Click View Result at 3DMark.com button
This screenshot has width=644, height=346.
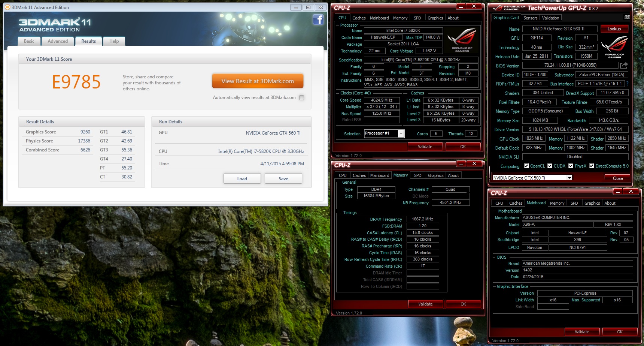[258, 81]
